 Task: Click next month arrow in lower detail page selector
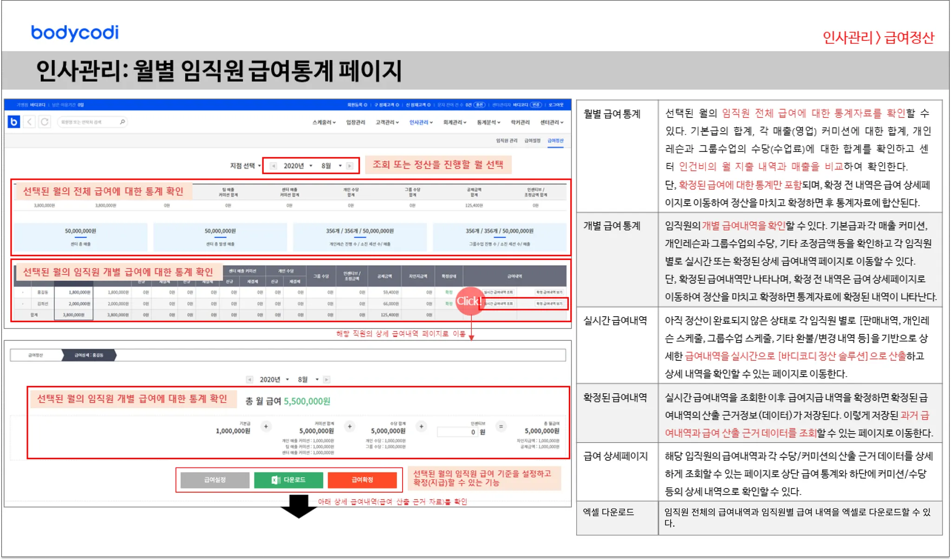pos(326,379)
